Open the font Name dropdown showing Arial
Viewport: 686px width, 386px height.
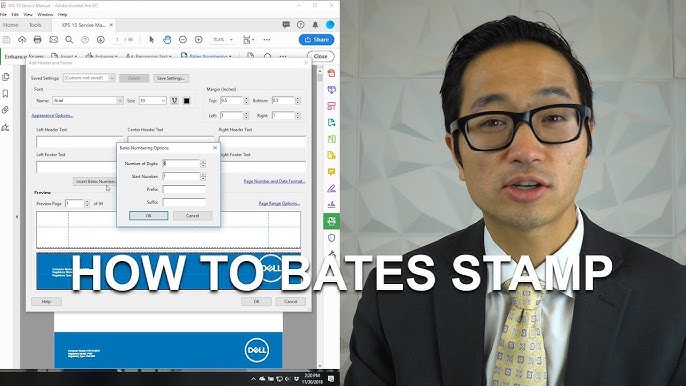coord(88,101)
